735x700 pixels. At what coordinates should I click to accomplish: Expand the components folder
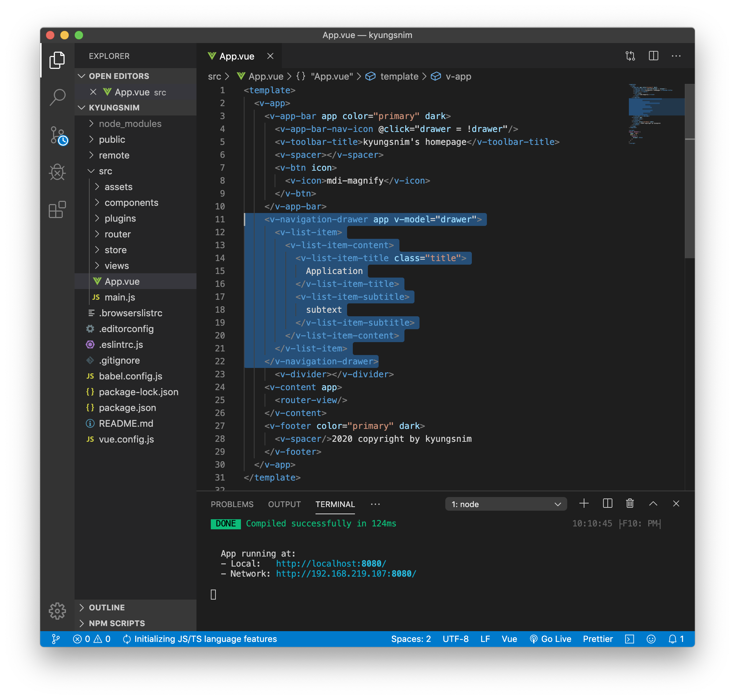131,203
